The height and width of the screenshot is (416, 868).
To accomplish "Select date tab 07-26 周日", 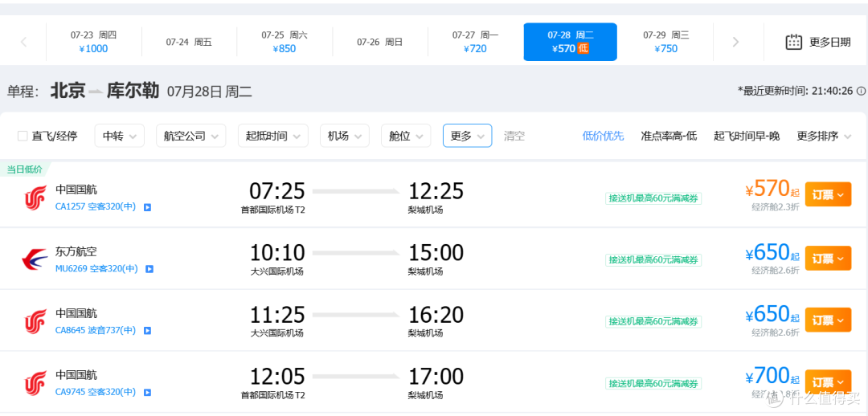I will point(379,42).
